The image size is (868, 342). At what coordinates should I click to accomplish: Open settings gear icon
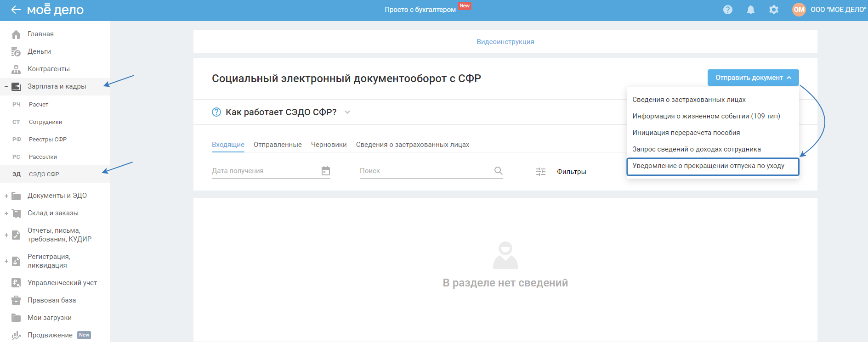coord(773,10)
